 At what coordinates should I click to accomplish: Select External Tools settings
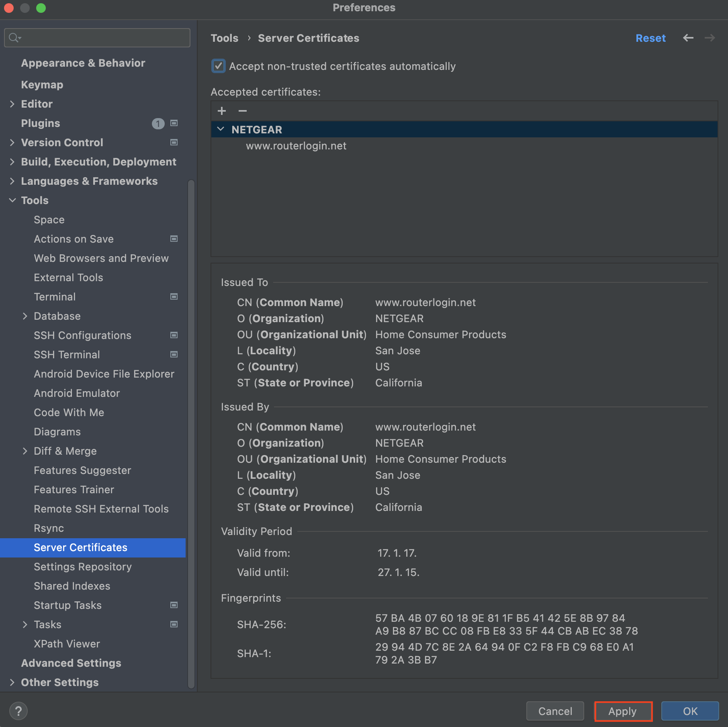tap(68, 278)
